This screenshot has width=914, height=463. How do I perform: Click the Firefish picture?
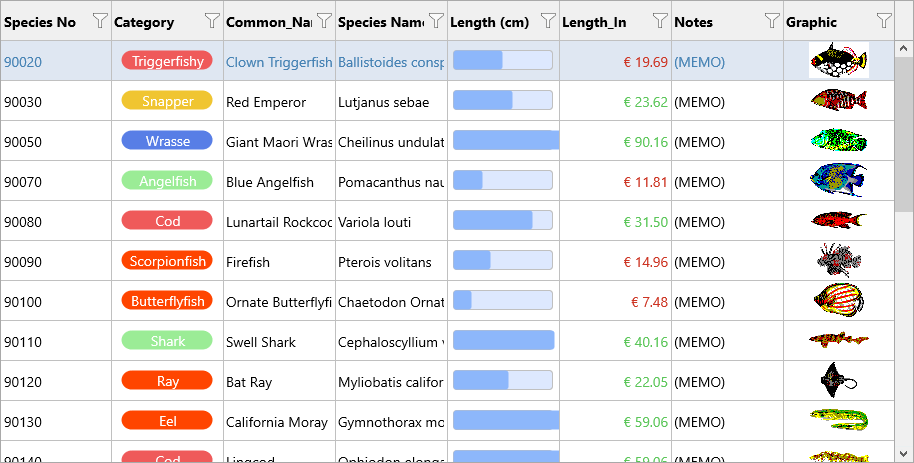839,260
